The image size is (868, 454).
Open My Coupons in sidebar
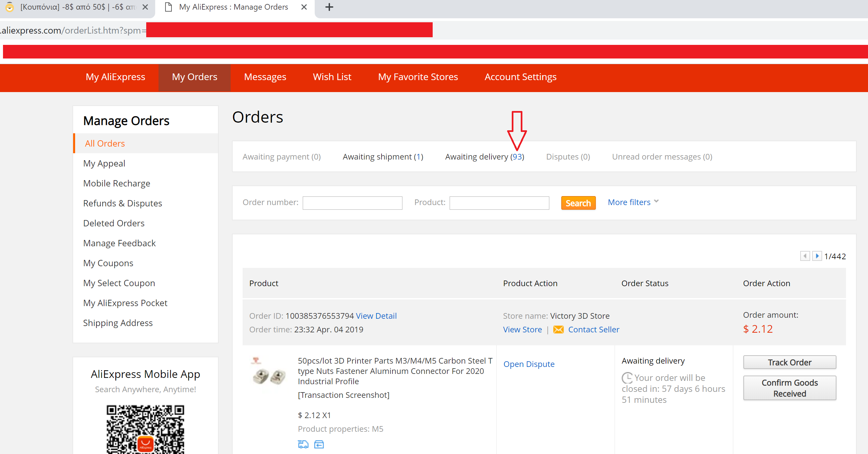pyautogui.click(x=108, y=263)
